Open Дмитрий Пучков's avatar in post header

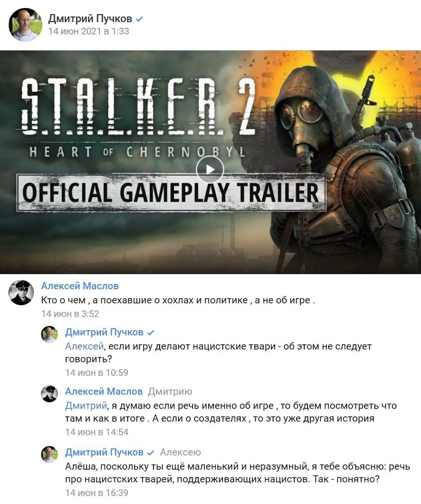[x=25, y=25]
